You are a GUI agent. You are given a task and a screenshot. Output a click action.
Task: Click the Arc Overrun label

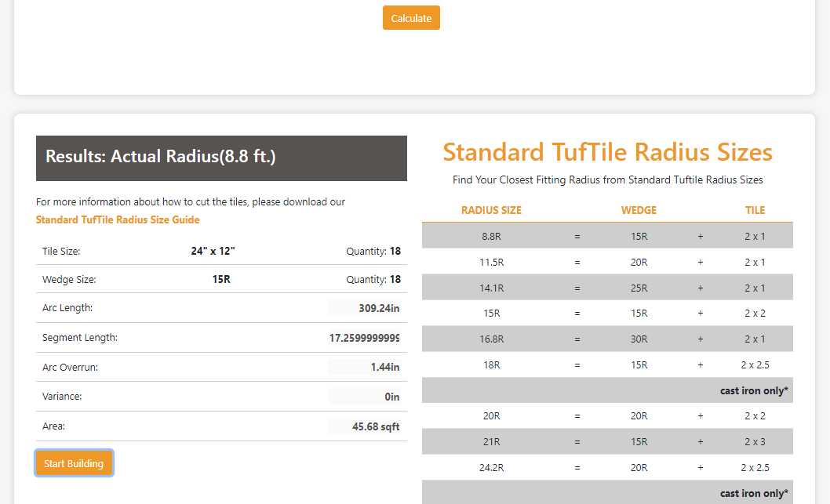point(70,367)
